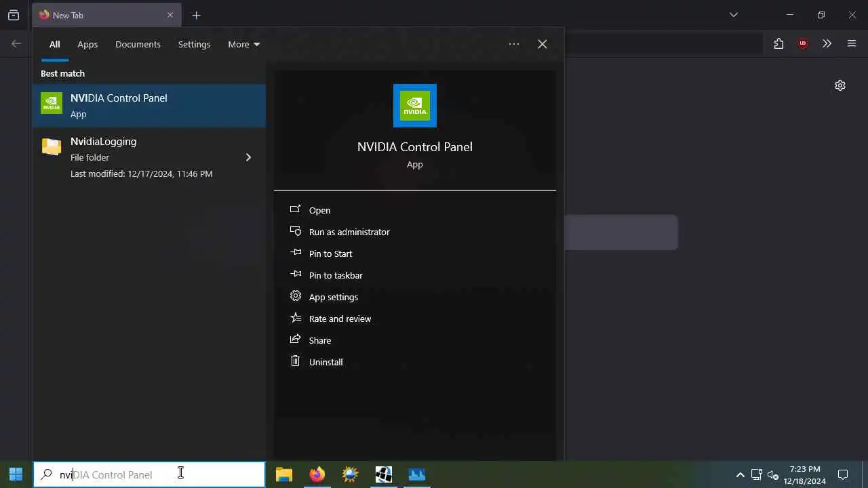Open the browser extensions puzzle icon
The width and height of the screenshot is (868, 488).
[x=778, y=43]
